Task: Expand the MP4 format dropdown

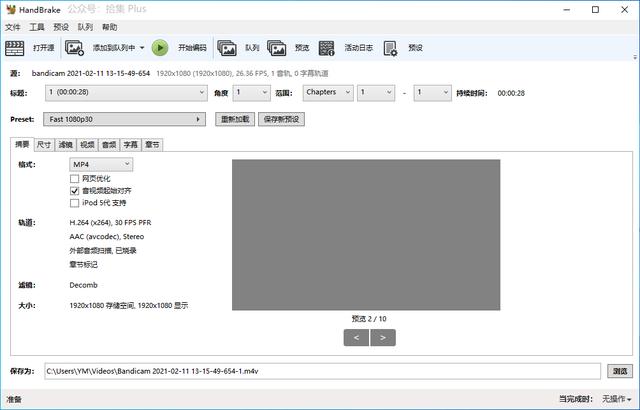Action: tap(101, 164)
